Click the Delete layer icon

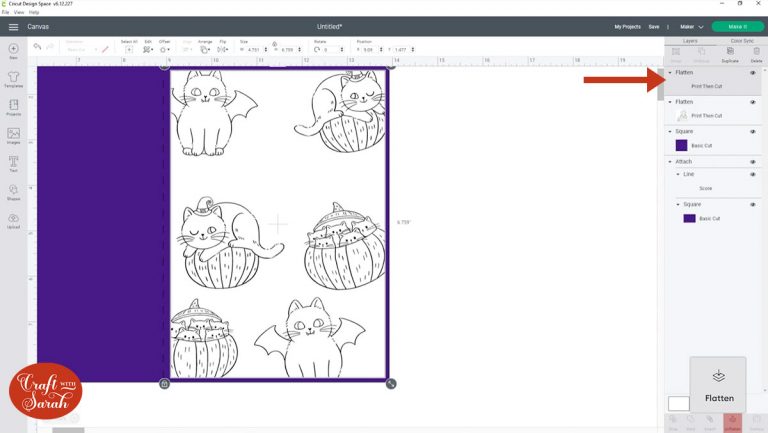coord(756,53)
